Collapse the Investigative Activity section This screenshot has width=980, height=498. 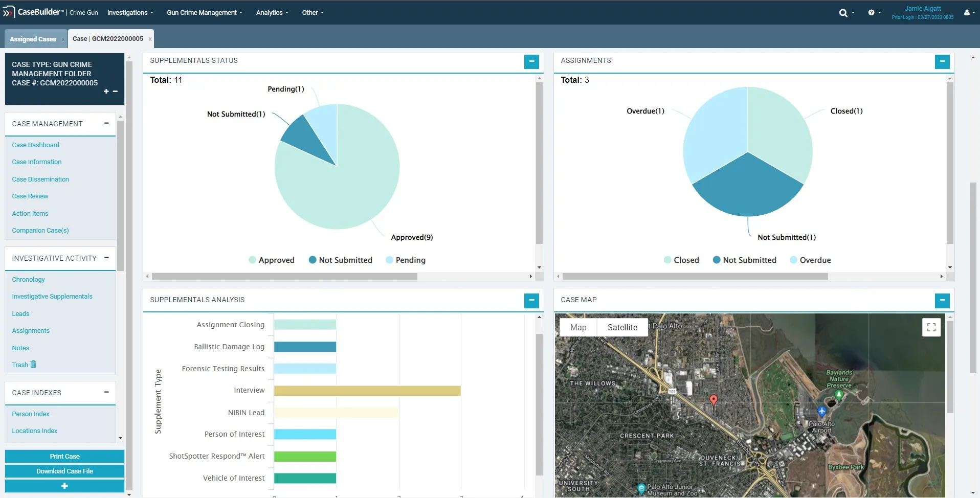pos(106,258)
